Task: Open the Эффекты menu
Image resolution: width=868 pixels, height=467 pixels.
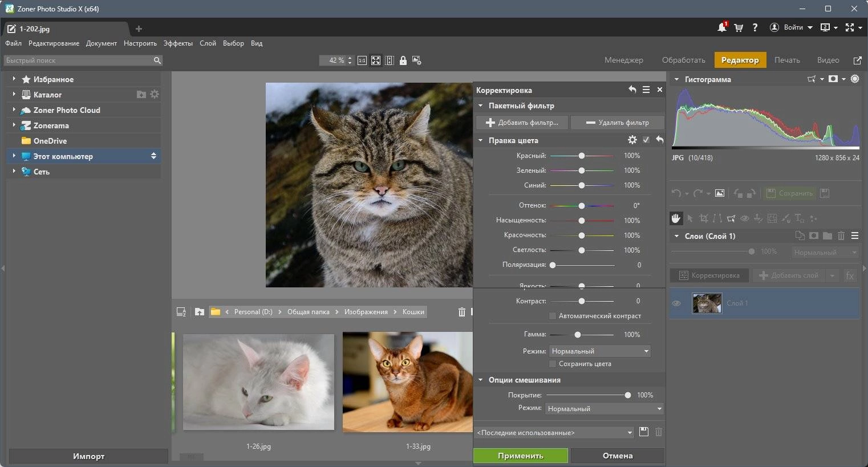Action: click(x=178, y=43)
